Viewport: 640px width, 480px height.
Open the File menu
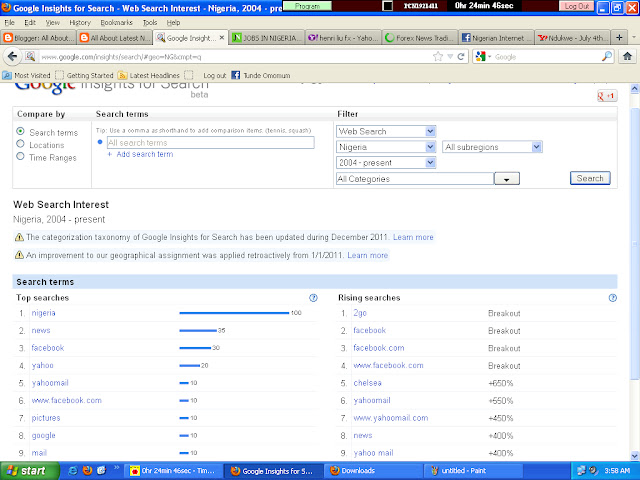click(x=9, y=22)
